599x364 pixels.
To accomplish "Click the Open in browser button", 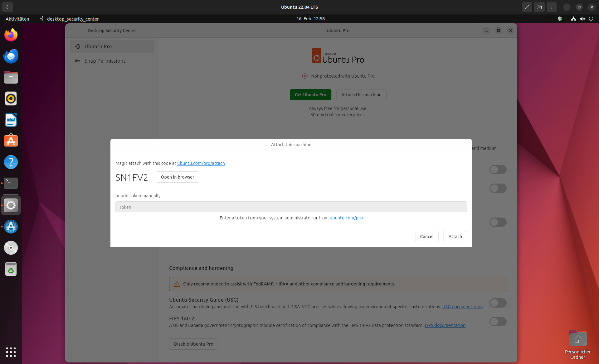I will (177, 177).
